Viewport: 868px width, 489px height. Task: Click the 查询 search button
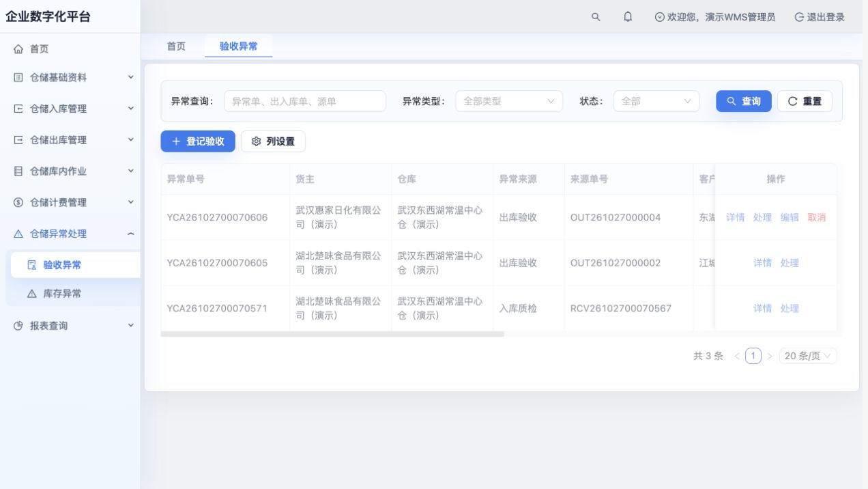point(744,101)
